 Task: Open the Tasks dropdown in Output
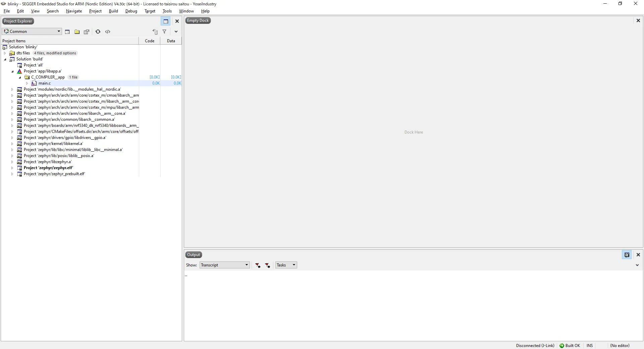[286, 265]
